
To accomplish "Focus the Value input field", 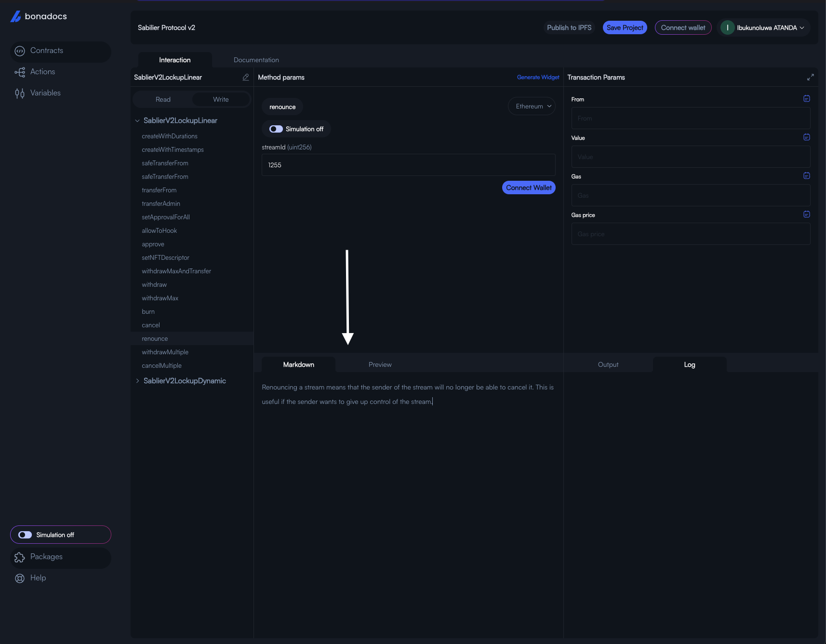I will 691,157.
